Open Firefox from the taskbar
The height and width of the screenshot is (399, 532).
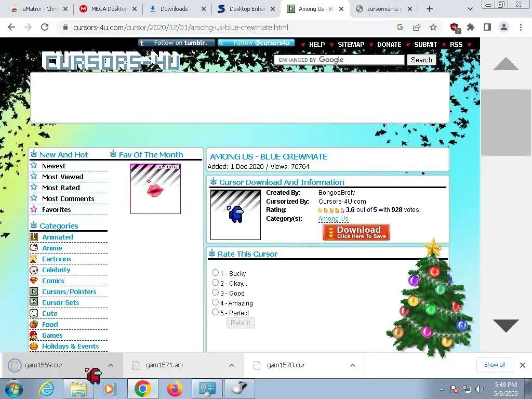click(x=175, y=389)
